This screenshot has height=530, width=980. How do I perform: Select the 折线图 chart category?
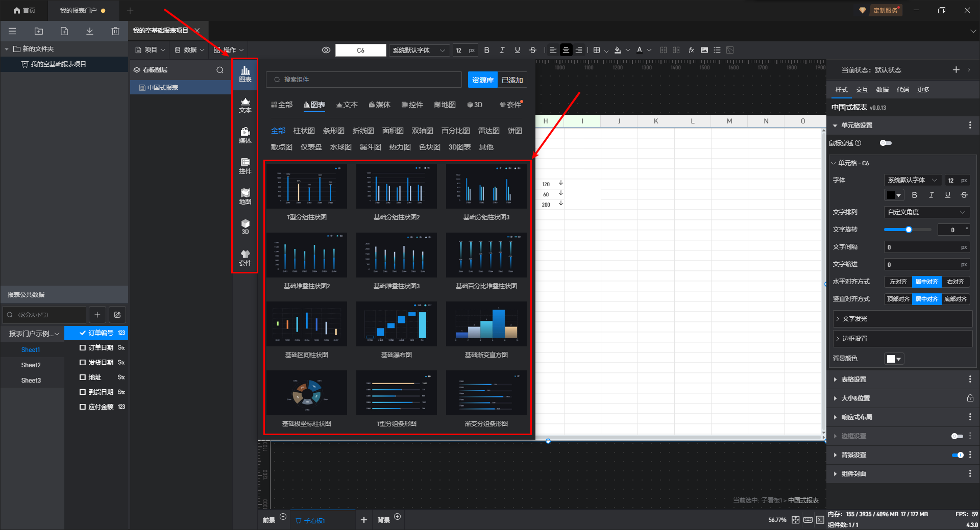[363, 131]
